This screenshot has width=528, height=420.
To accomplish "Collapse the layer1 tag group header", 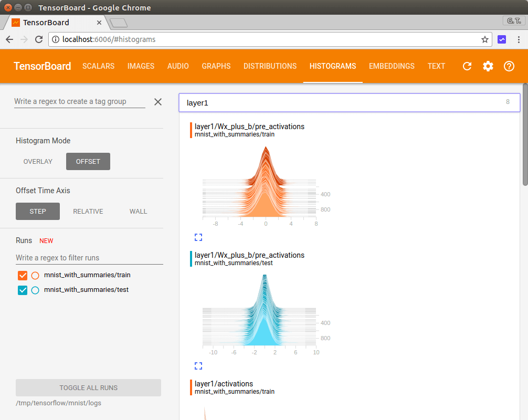I will [349, 103].
